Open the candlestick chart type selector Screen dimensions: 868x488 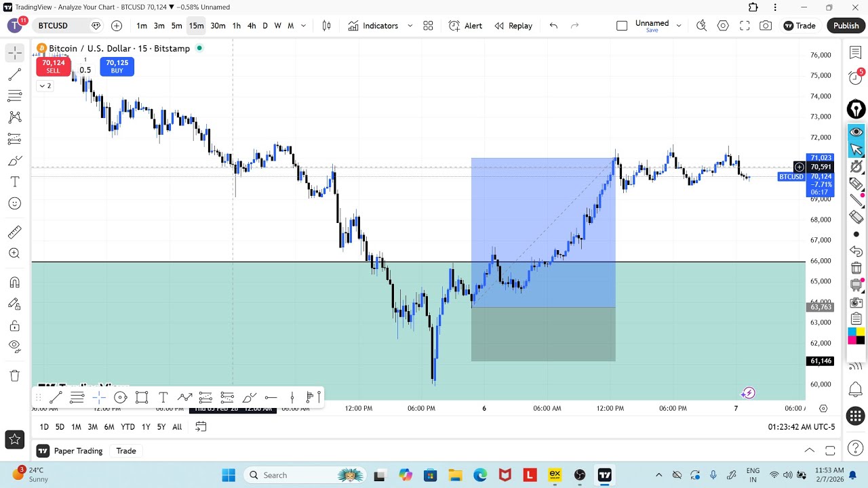[326, 26]
